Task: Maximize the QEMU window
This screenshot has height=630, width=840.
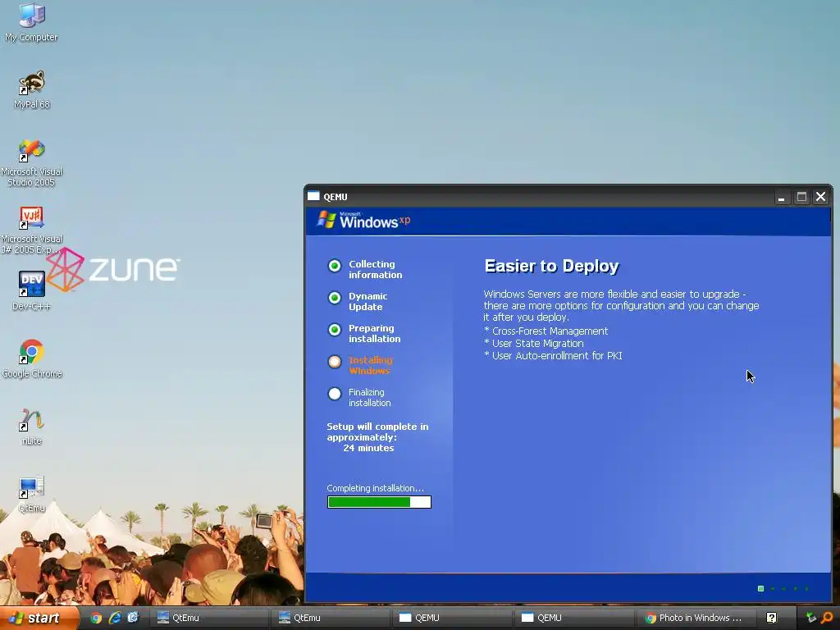Action: click(x=801, y=197)
